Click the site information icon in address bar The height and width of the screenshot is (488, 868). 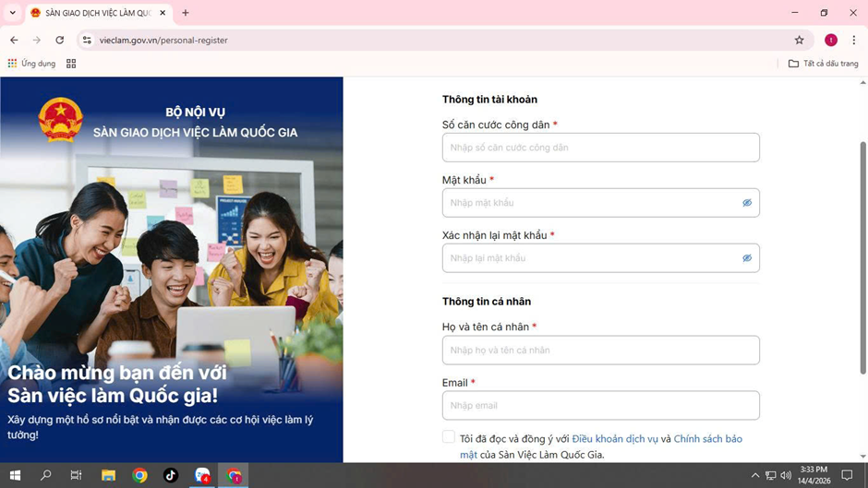[87, 41]
